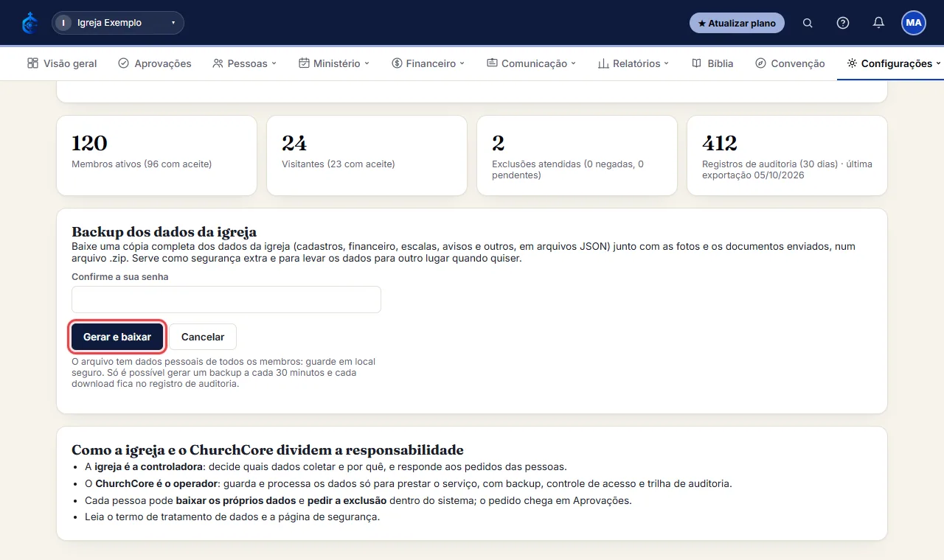Click Gerar e baixar

117,337
